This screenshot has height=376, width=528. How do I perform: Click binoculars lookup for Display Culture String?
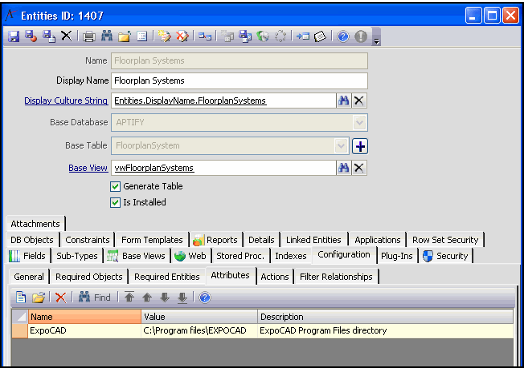point(343,100)
